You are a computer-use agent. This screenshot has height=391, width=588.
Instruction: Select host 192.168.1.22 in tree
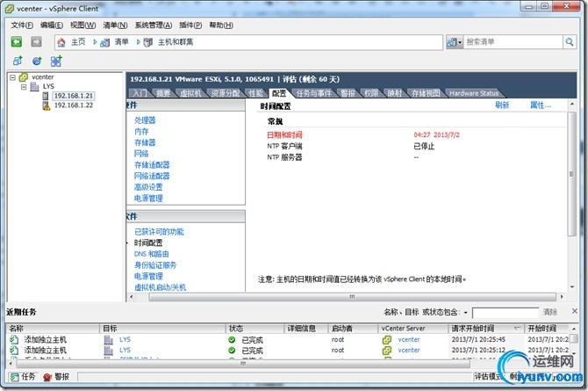point(74,105)
